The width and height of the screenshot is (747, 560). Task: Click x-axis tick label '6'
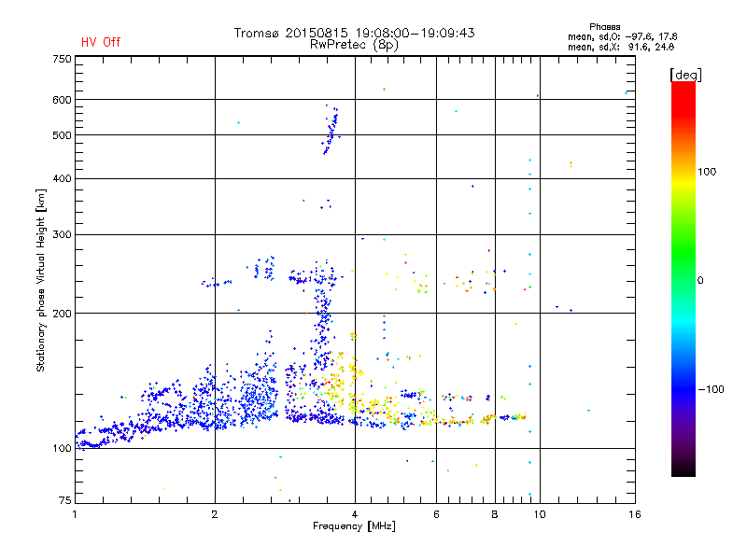(436, 514)
